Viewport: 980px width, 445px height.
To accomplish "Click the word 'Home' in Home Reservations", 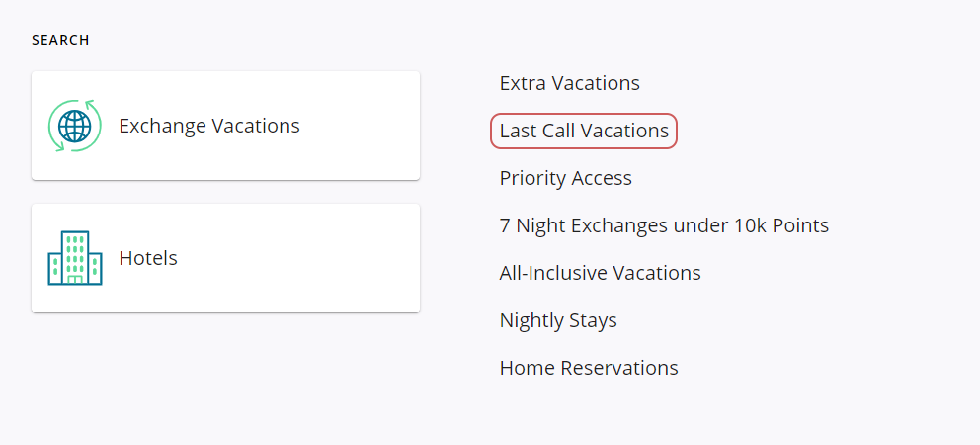I will point(528,368).
